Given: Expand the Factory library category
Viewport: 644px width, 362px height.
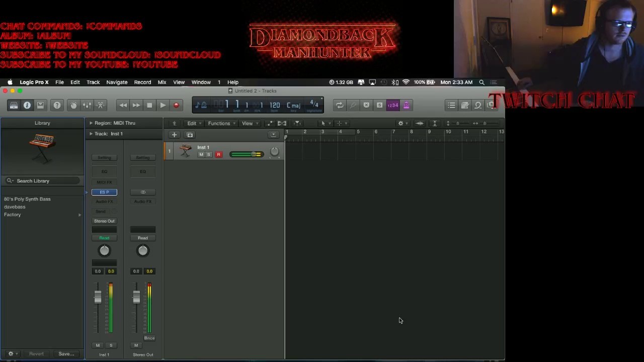Looking at the screenshot, I should pos(79,215).
